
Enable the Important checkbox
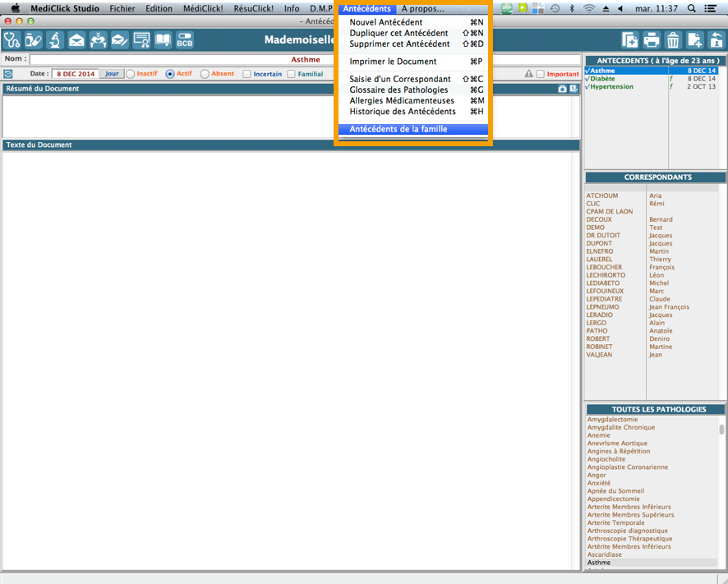[540, 74]
